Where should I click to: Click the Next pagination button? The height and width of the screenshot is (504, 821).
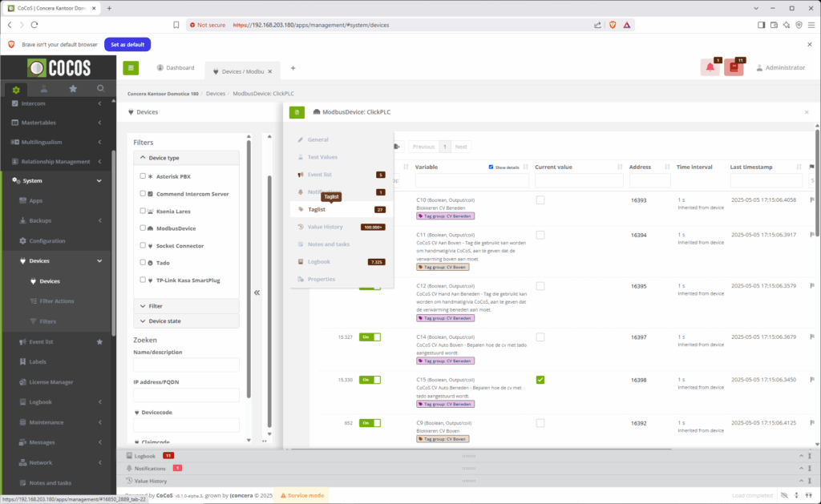coord(461,147)
